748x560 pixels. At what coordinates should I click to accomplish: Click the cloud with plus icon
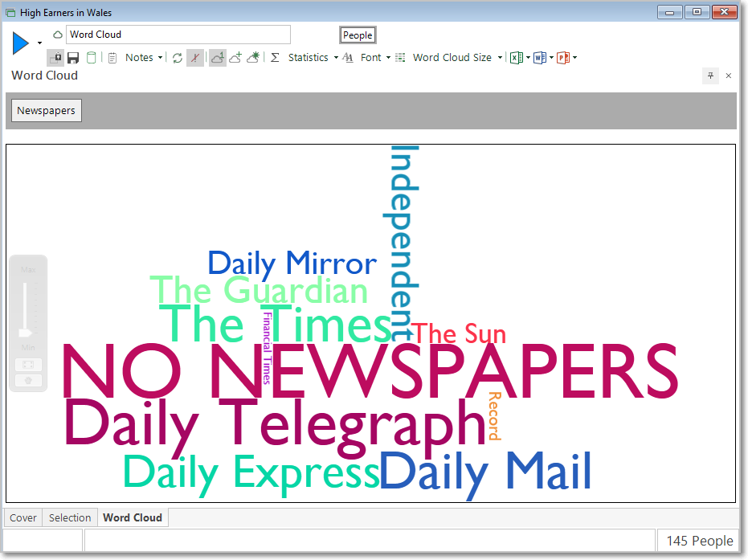pos(235,58)
